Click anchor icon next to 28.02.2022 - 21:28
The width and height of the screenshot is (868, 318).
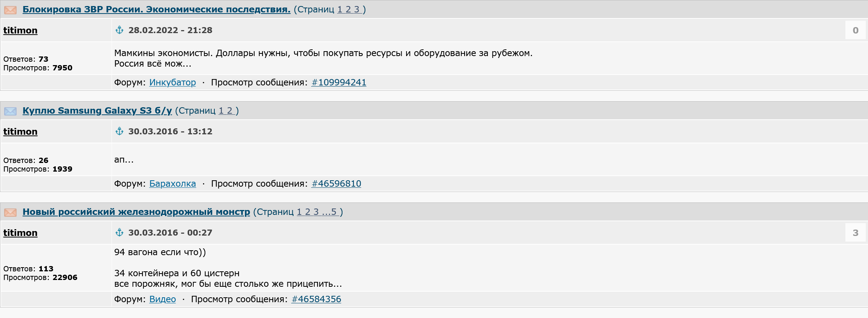(x=119, y=30)
